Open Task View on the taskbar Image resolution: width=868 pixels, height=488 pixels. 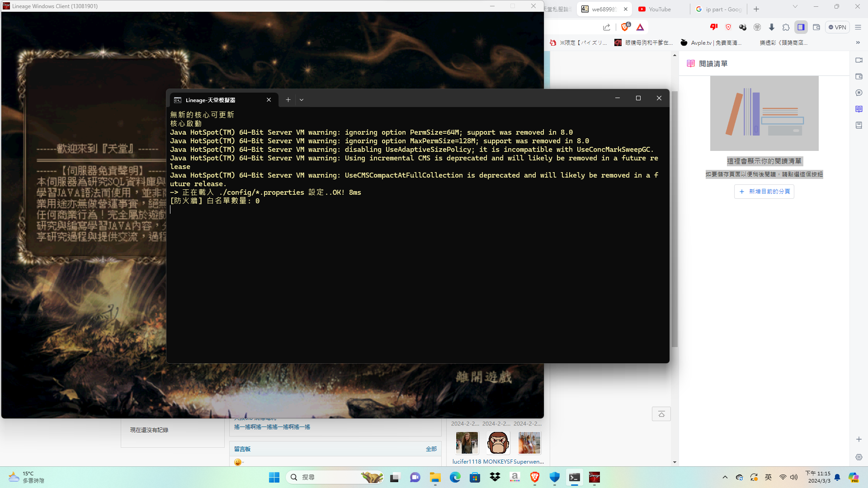click(395, 478)
